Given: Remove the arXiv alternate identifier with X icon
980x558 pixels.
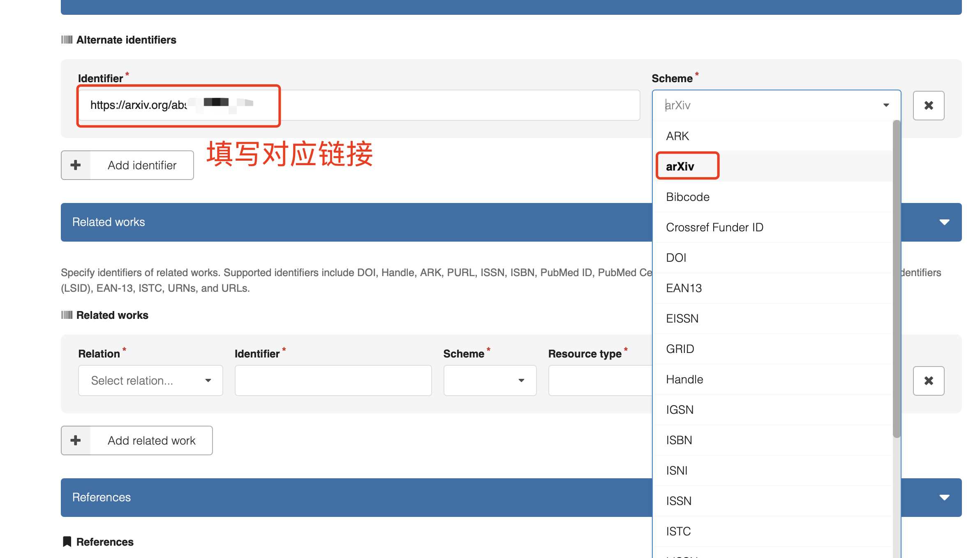Looking at the screenshot, I should click(x=928, y=105).
